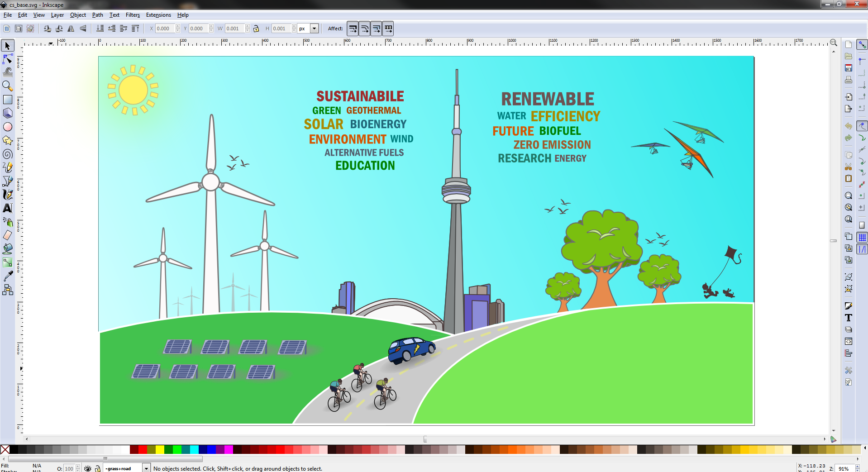
Task: Open Fill and Stroke dialog icon
Action: (x=849, y=306)
